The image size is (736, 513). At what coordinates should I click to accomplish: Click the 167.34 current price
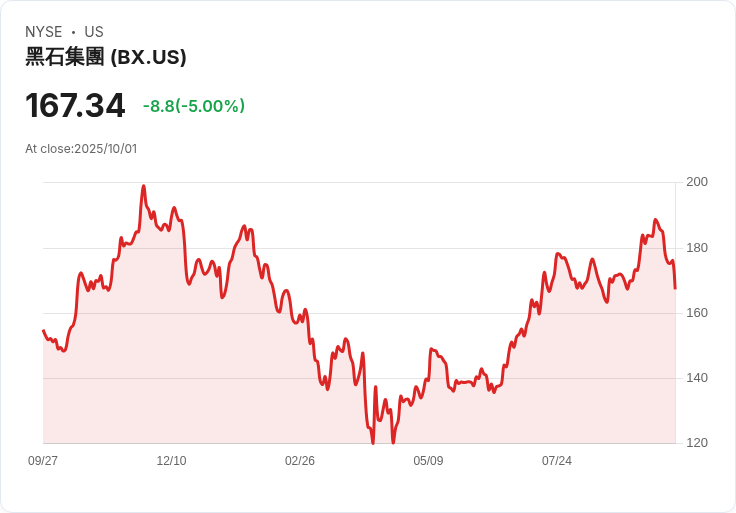pyautogui.click(x=75, y=105)
